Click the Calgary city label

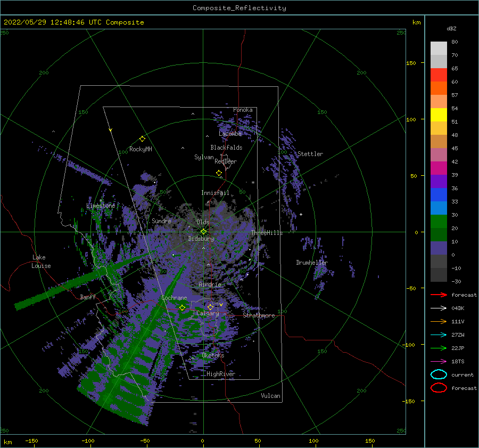(x=208, y=313)
